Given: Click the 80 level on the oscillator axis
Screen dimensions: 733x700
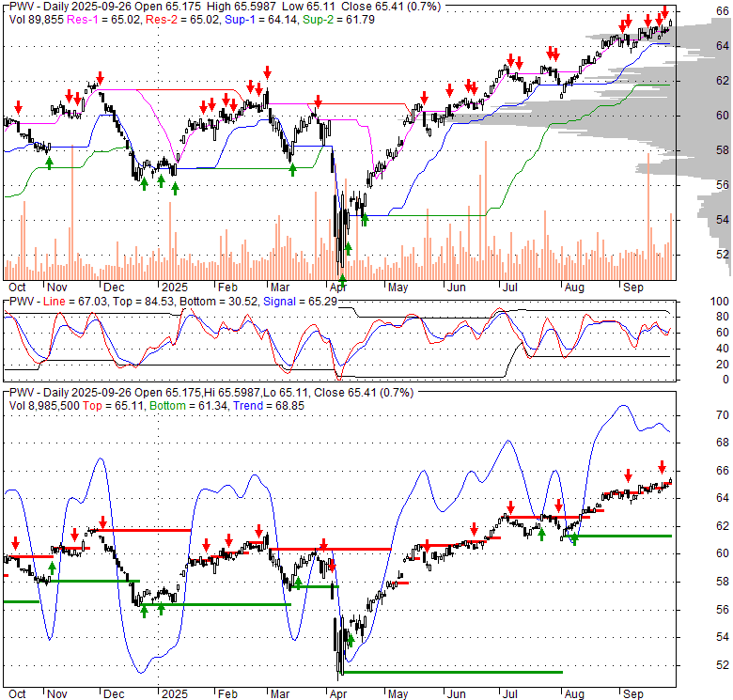Looking at the screenshot, I should pyautogui.click(x=723, y=317).
